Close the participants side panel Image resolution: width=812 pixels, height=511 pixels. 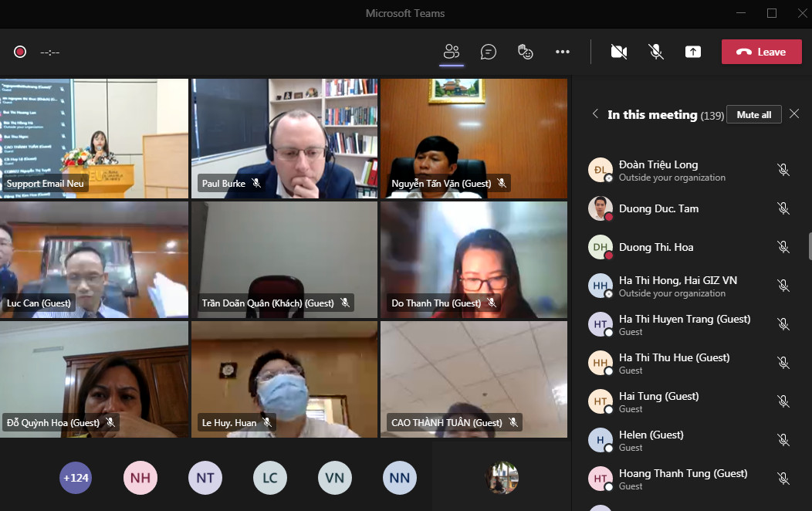pos(794,114)
